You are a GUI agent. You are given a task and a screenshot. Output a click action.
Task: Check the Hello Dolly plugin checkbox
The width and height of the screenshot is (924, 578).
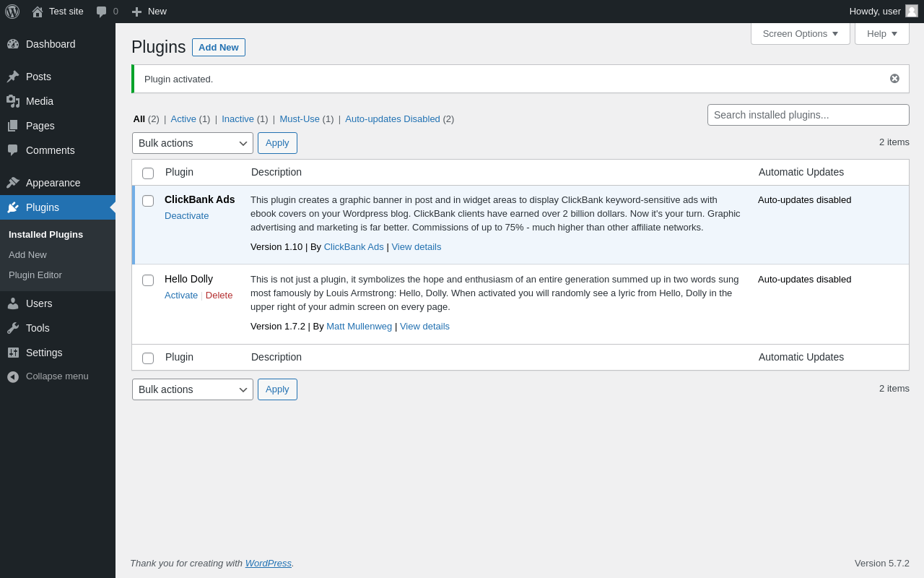[148, 280]
